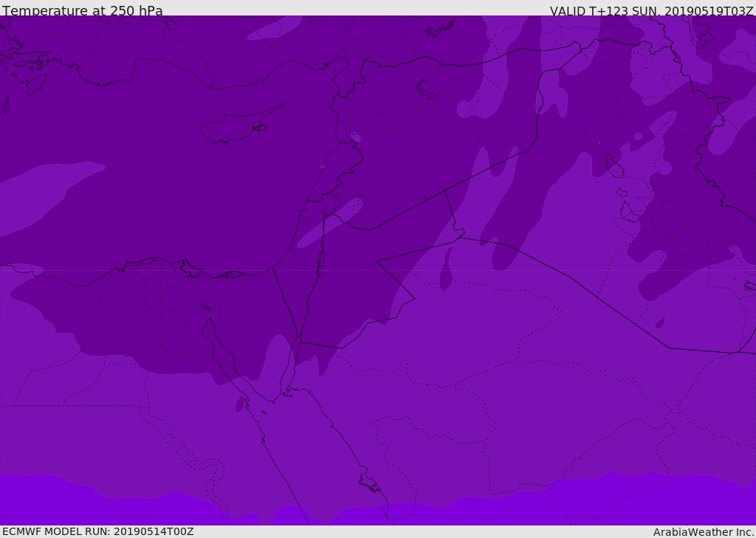
Task: Click the Dead Sea outline on the map
Action: 320,264
